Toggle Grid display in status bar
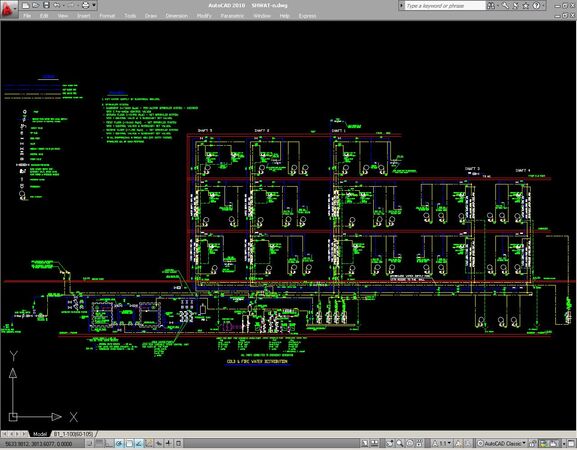577x450 pixels. coord(100,443)
